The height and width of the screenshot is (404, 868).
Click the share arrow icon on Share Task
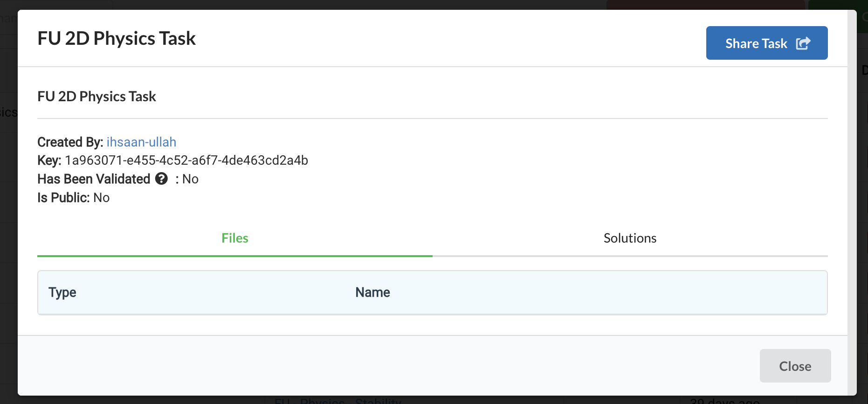click(x=803, y=42)
